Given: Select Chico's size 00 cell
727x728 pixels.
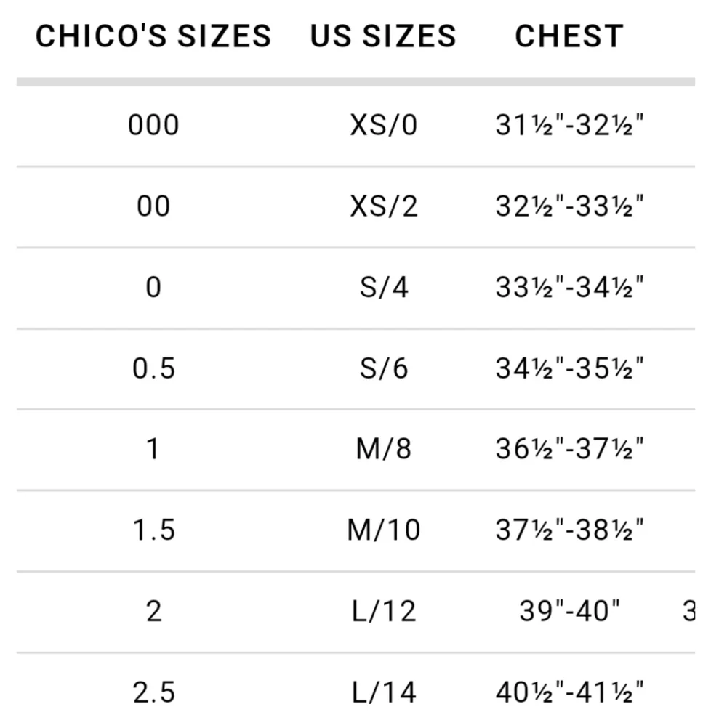Looking at the screenshot, I should 154,206.
